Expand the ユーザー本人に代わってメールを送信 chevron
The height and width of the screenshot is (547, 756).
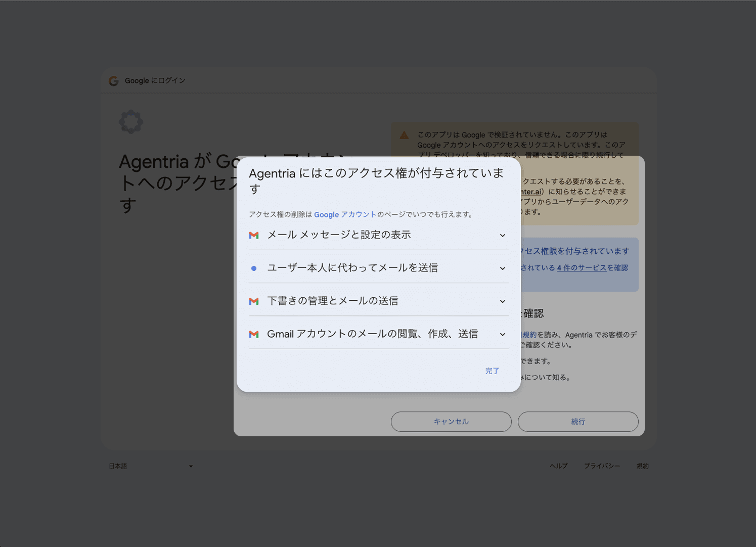pos(503,268)
